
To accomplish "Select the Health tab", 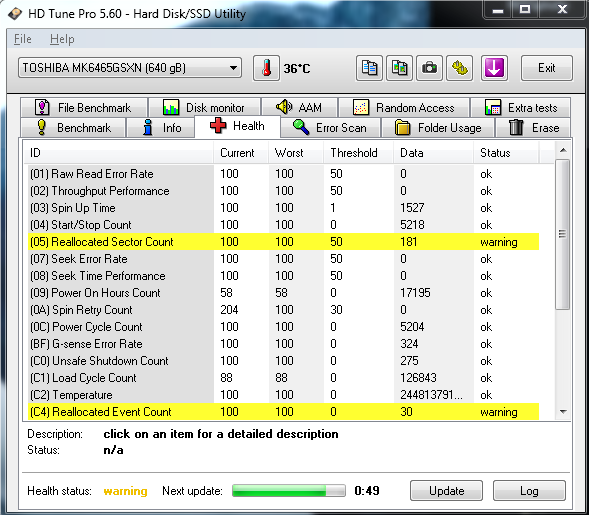I will (237, 126).
